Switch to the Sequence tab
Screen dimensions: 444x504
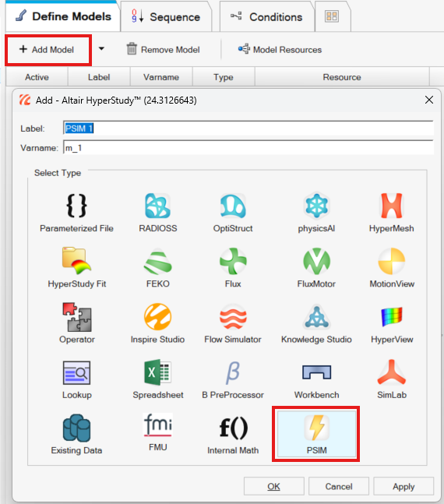166,16
